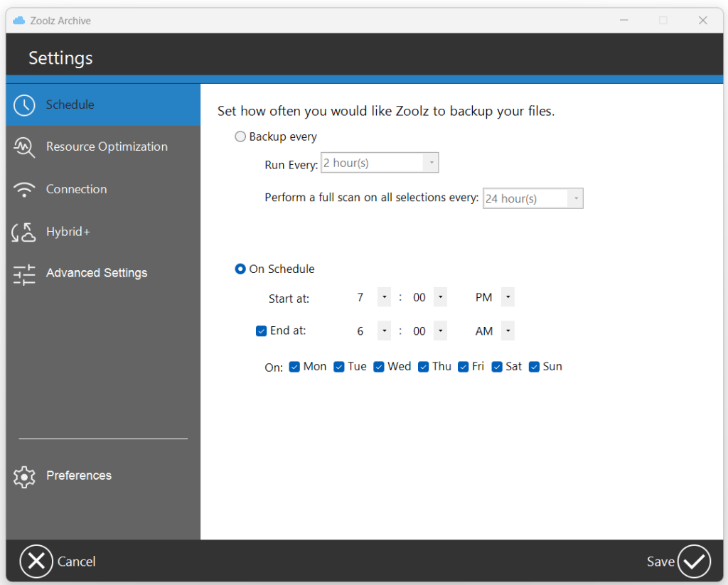Select the Schedule clock icon in sidebar

[23, 104]
